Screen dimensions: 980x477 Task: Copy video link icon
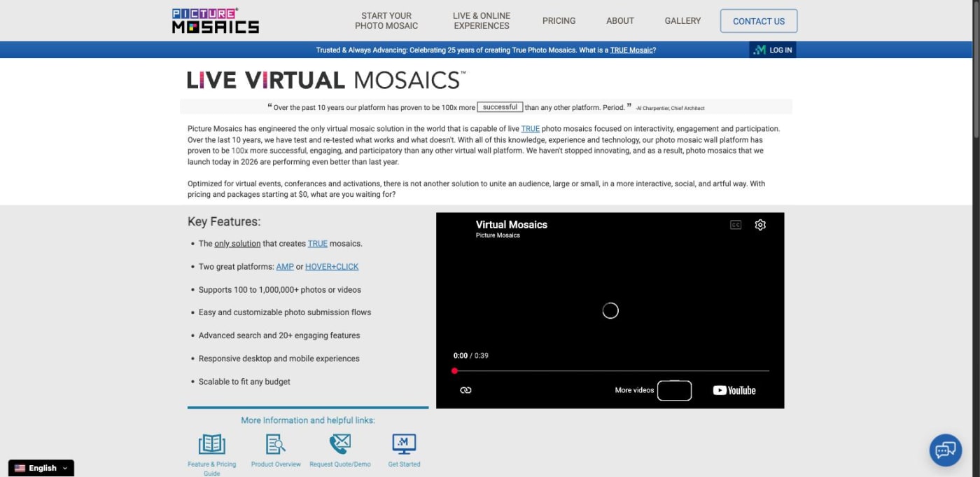[466, 390]
